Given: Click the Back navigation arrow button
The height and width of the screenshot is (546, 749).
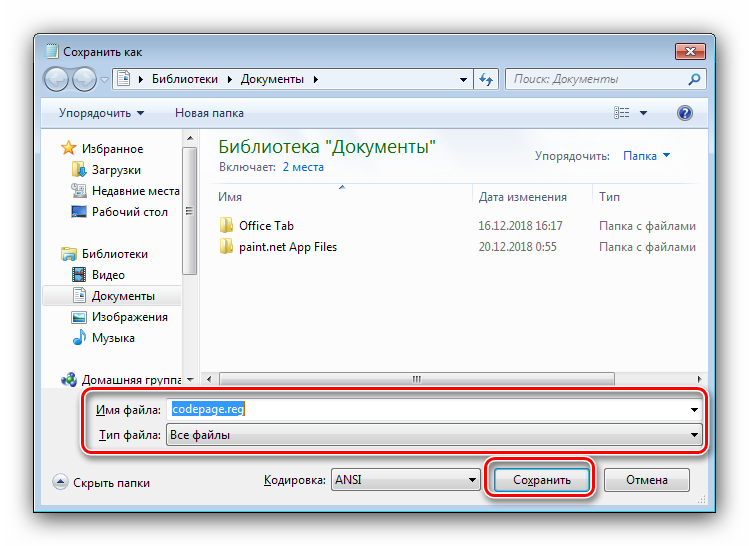Looking at the screenshot, I should pyautogui.click(x=56, y=79).
